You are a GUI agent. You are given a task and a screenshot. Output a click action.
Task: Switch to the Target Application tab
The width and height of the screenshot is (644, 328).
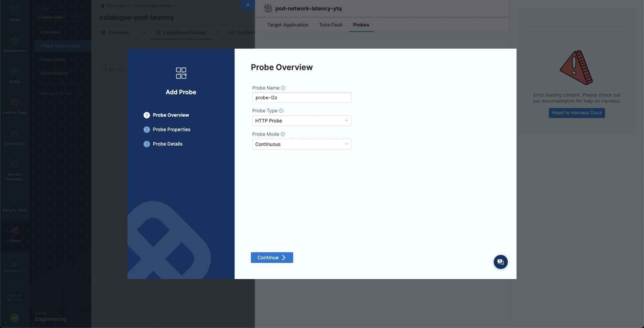pos(288,25)
